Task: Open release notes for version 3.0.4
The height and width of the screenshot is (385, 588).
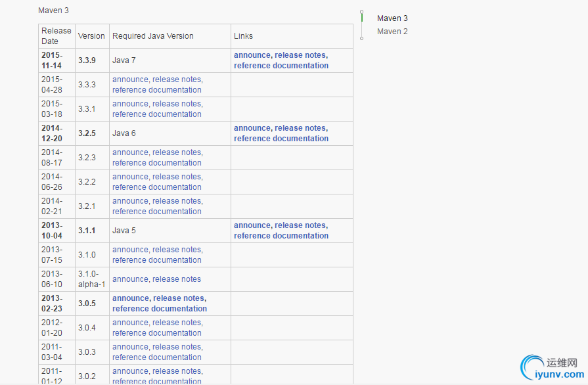Action: pyautogui.click(x=177, y=323)
